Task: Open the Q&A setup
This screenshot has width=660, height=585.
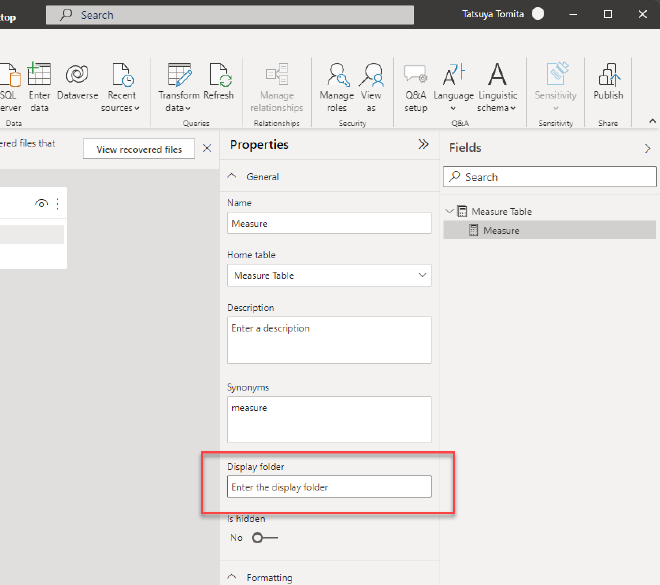Action: point(416,88)
